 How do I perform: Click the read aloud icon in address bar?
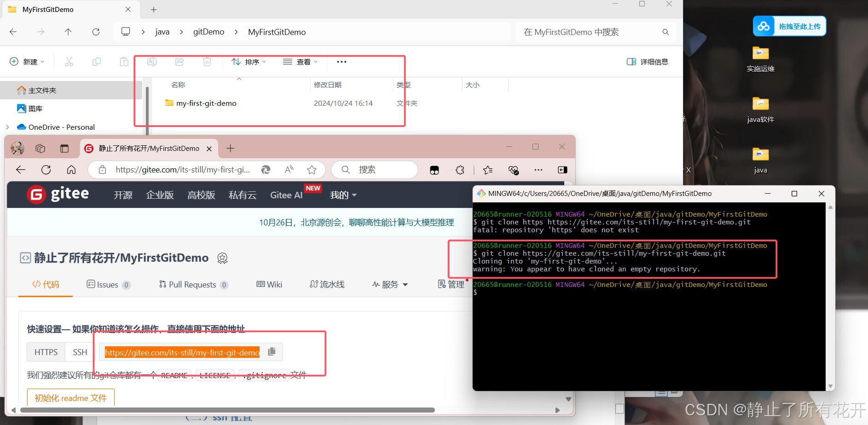pos(289,170)
